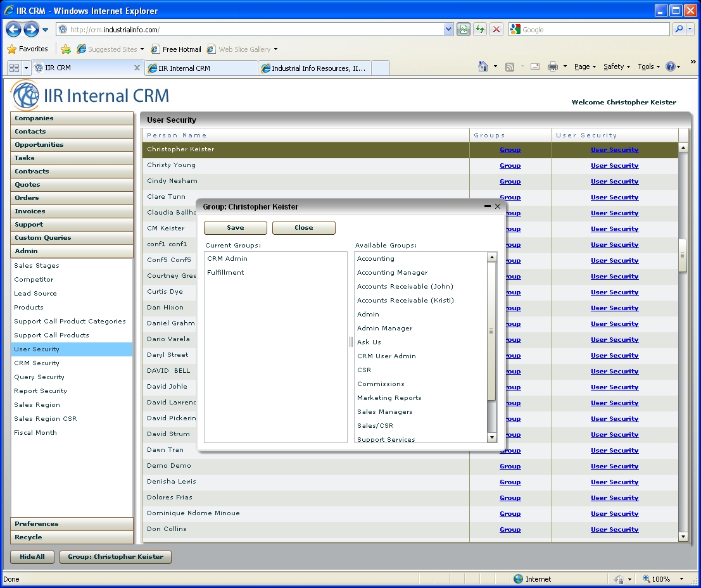Minimize the Group dialog with dash icon
The width and height of the screenshot is (701, 588).
point(487,206)
